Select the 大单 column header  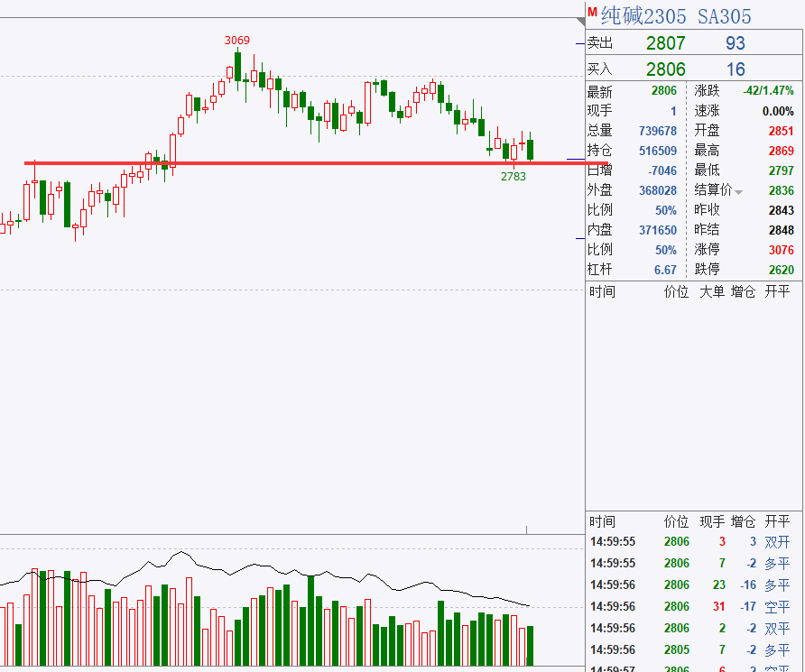(711, 291)
